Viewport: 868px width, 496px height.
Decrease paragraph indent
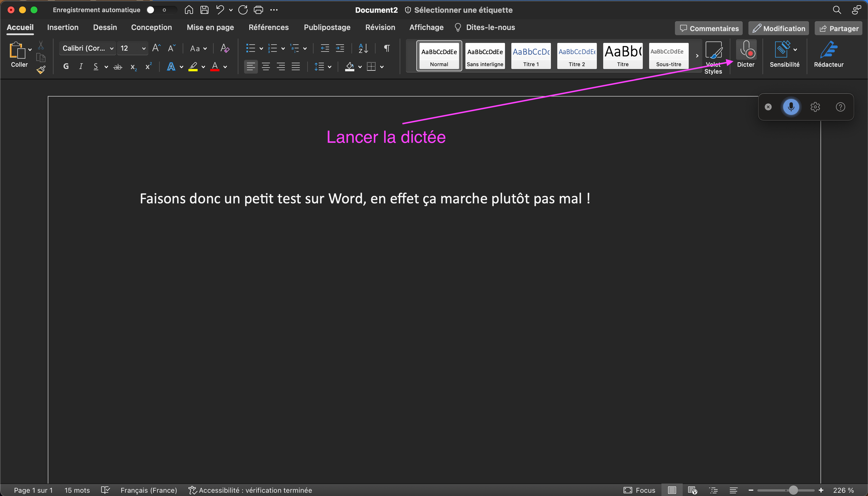[x=325, y=48]
